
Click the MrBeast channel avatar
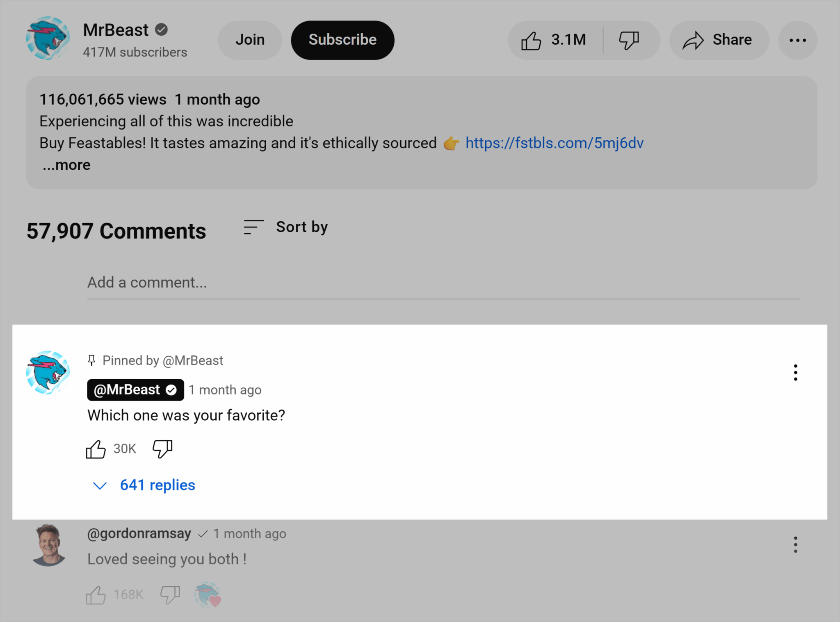click(x=48, y=39)
